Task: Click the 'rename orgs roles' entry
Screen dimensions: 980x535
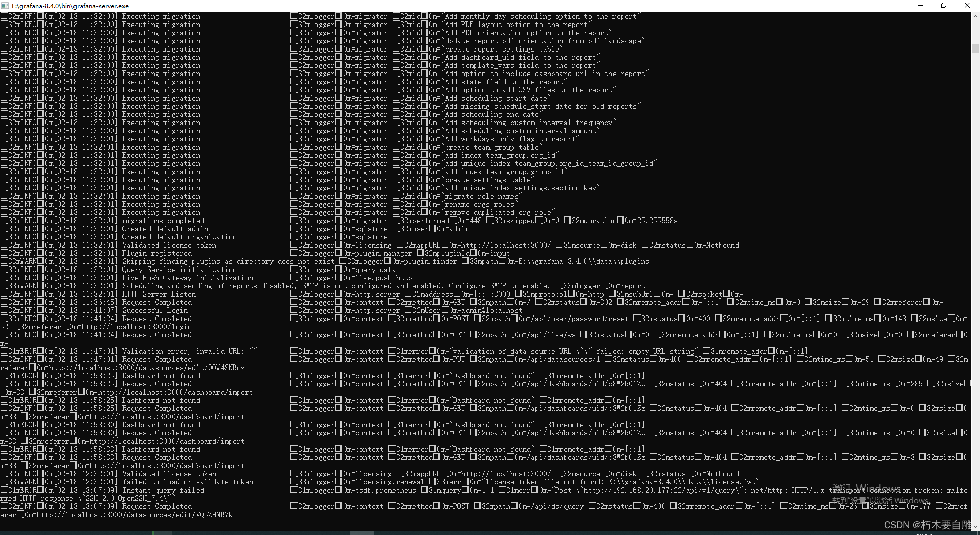Action: [x=480, y=204]
